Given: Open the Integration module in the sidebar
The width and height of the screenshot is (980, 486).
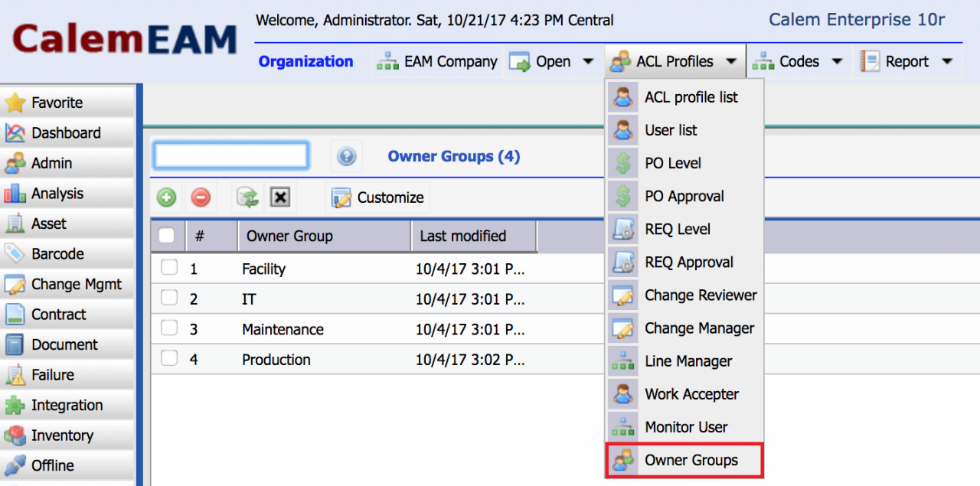Looking at the screenshot, I should 67,406.
